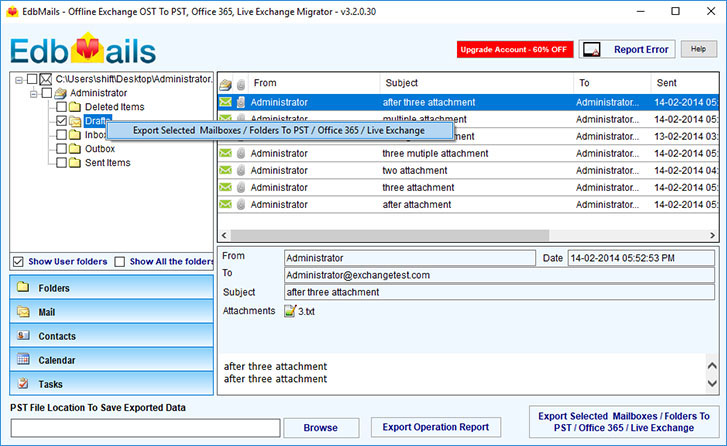Image resolution: width=727 pixels, height=446 pixels.
Task: Click the EdbMails logo icon
Action: click(x=87, y=48)
